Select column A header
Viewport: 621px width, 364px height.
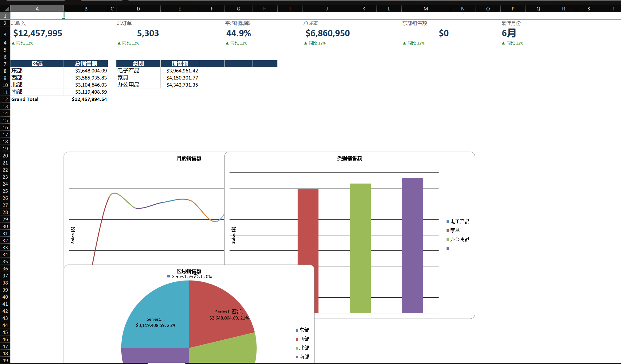37,9
